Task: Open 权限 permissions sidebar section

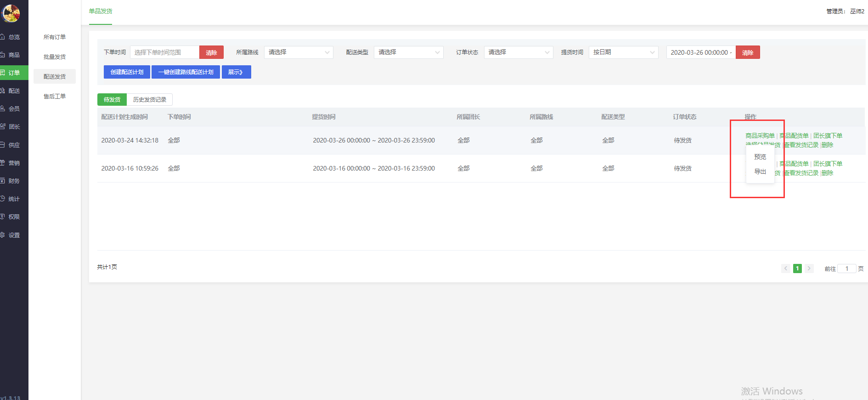Action: click(14, 217)
